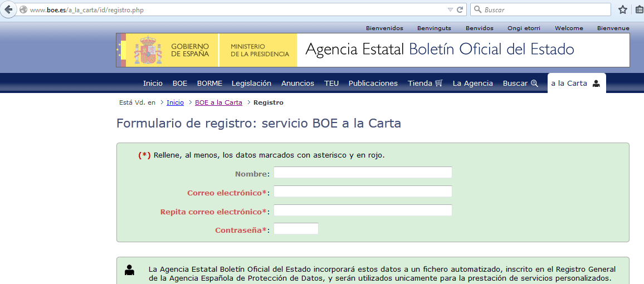This screenshot has width=644, height=284.
Task: Click the bookmark star icon
Action: coord(623,9)
